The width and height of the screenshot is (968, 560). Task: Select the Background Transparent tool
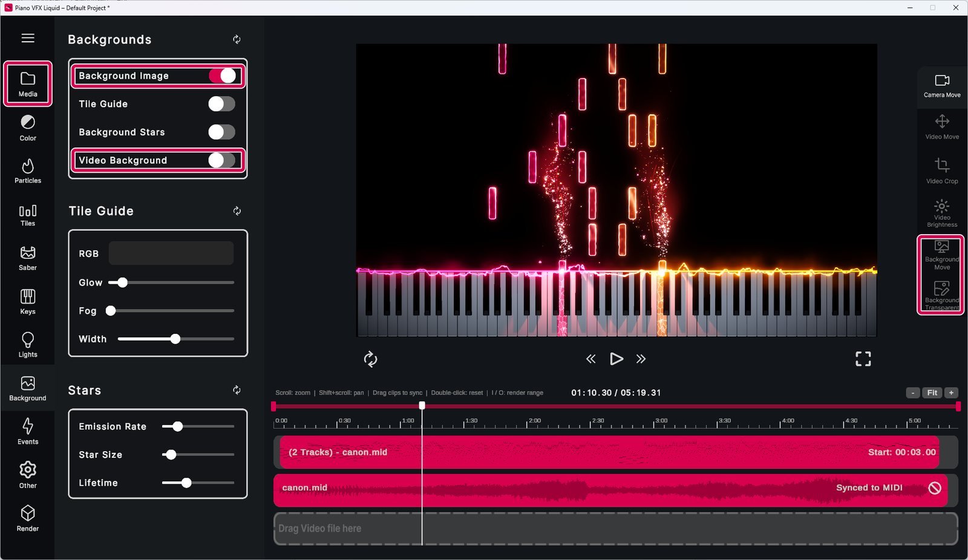(x=942, y=296)
